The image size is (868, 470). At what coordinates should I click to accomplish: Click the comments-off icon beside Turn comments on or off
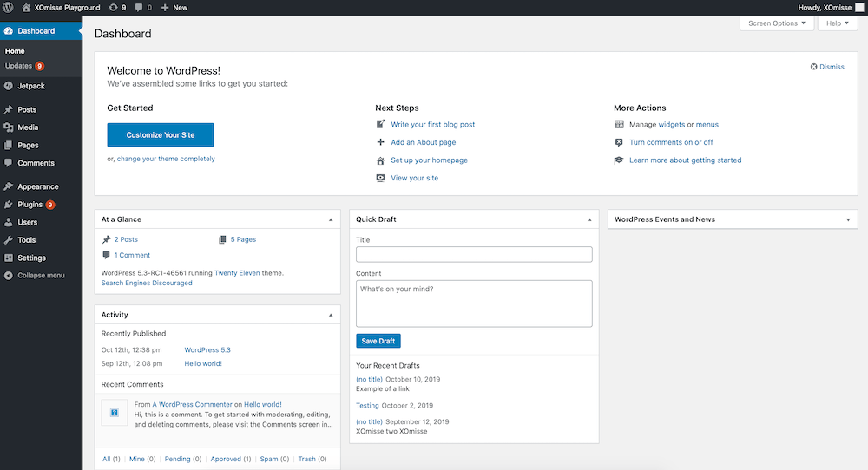coord(619,142)
